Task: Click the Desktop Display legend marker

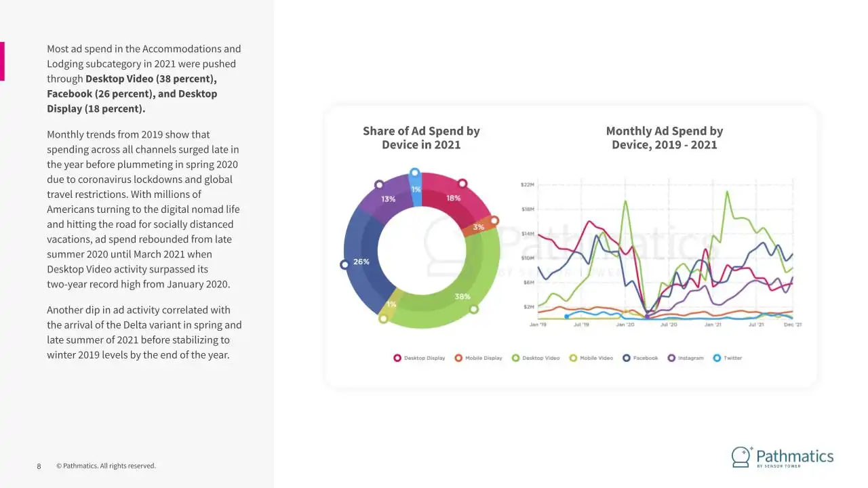Action: pos(397,358)
